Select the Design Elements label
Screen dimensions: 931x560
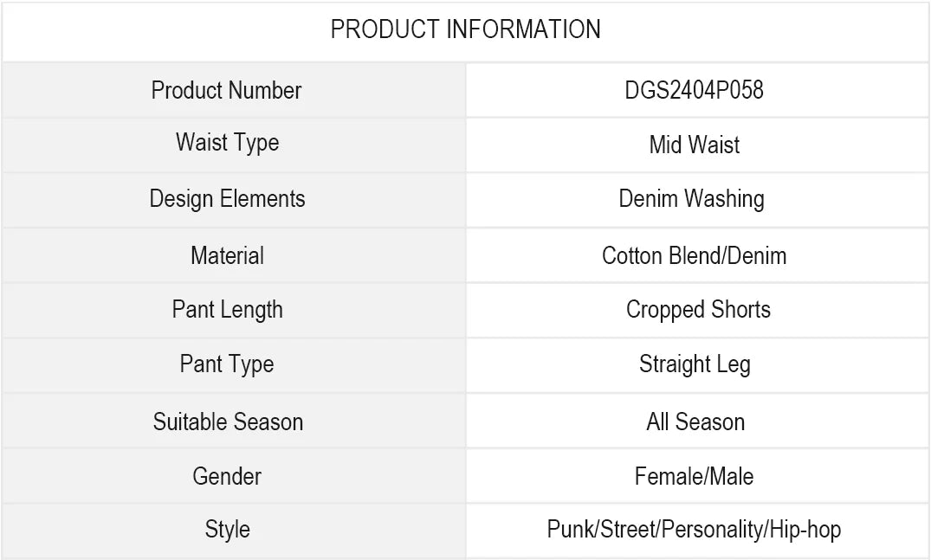tap(227, 198)
